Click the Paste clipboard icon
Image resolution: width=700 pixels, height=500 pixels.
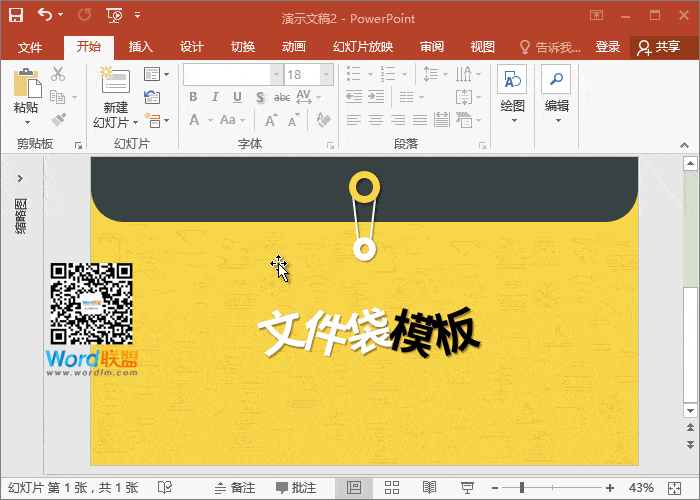coord(26,85)
